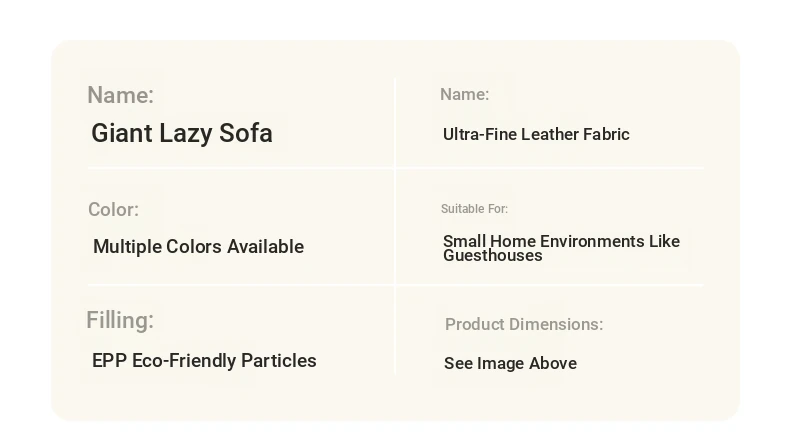790x444 pixels.
Task: Click the "Filling:" label
Action: pyautogui.click(x=120, y=320)
